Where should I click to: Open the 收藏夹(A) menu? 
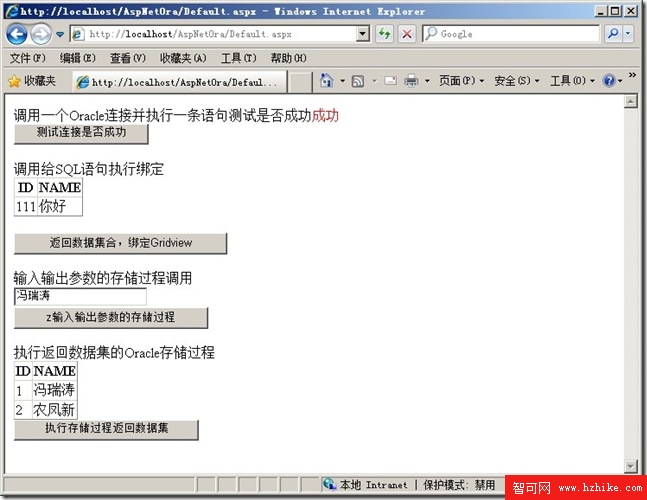[183, 58]
